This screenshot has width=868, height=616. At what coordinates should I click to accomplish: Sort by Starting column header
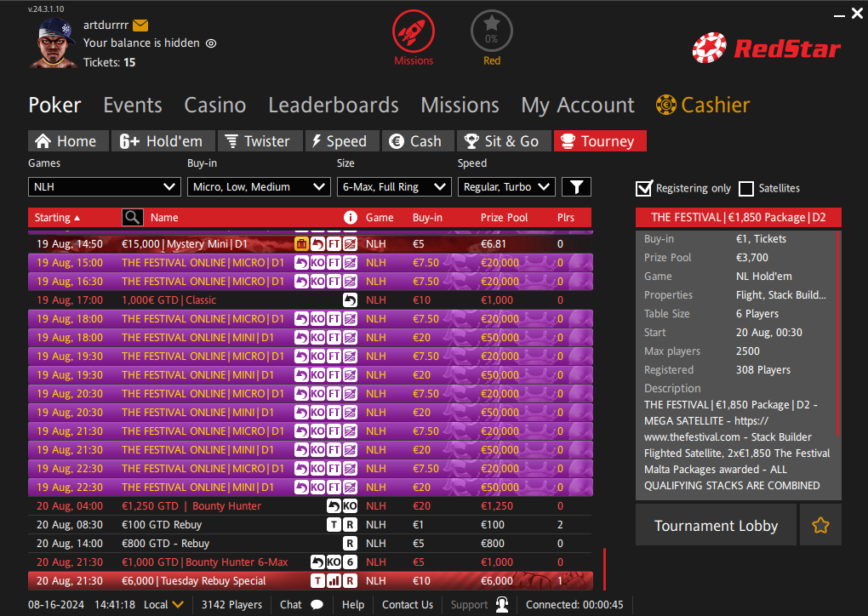tap(57, 218)
